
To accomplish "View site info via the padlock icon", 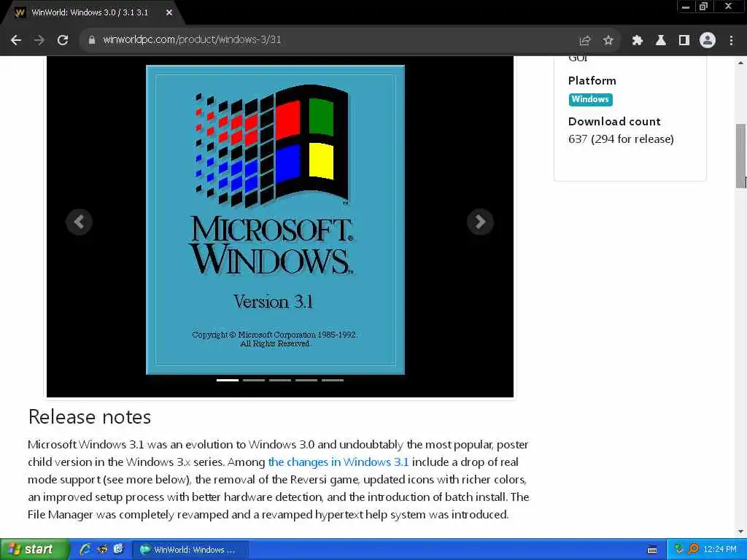I will [92, 40].
